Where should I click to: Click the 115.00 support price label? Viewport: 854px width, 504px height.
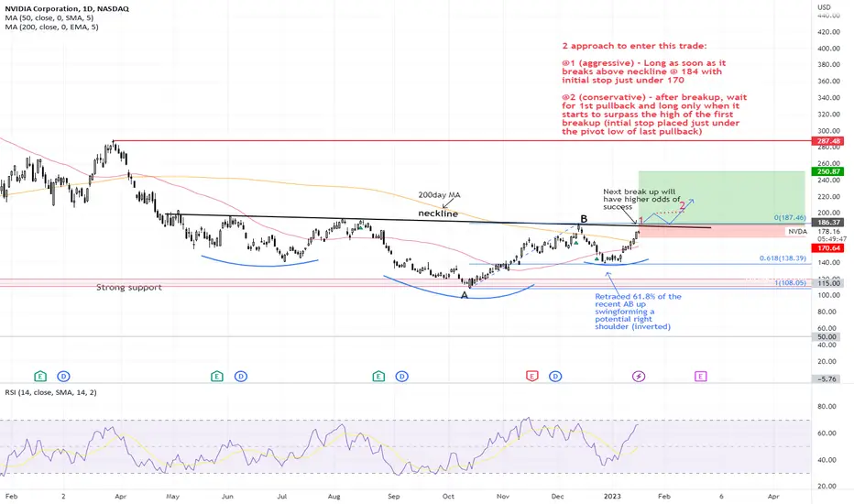click(828, 283)
